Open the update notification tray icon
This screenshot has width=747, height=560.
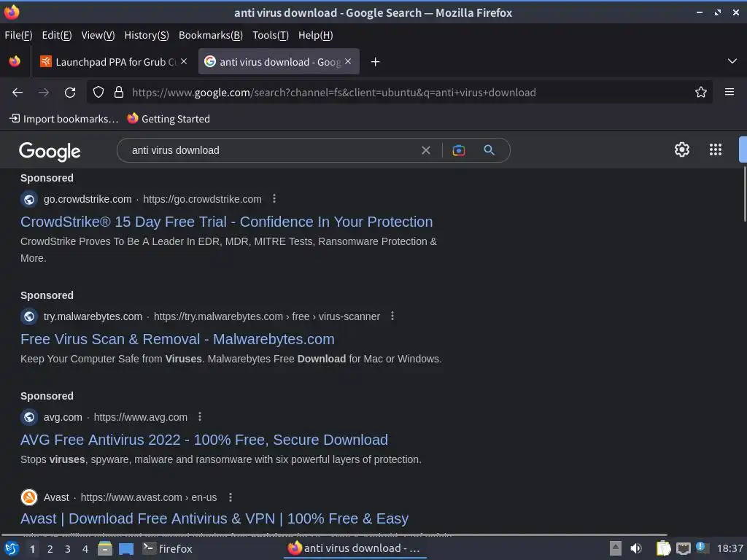(x=702, y=548)
